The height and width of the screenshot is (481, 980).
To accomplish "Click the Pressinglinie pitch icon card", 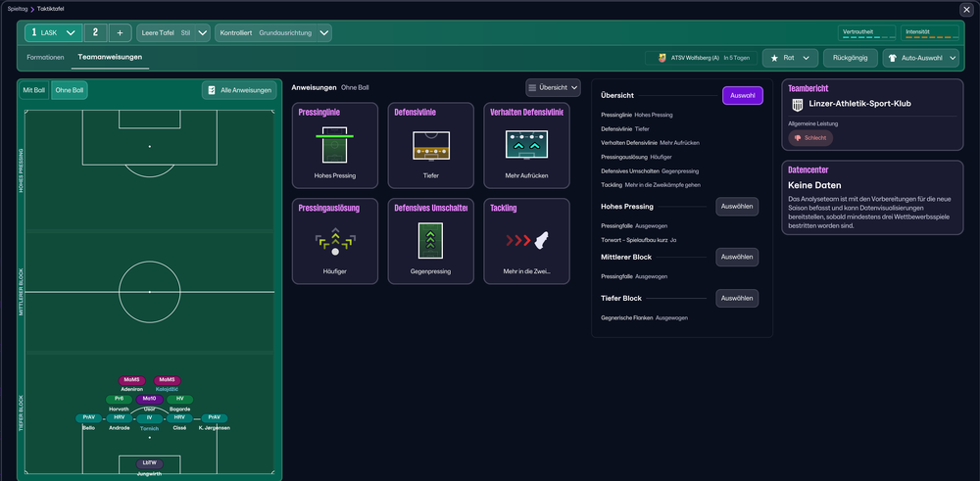I will pos(334,145).
